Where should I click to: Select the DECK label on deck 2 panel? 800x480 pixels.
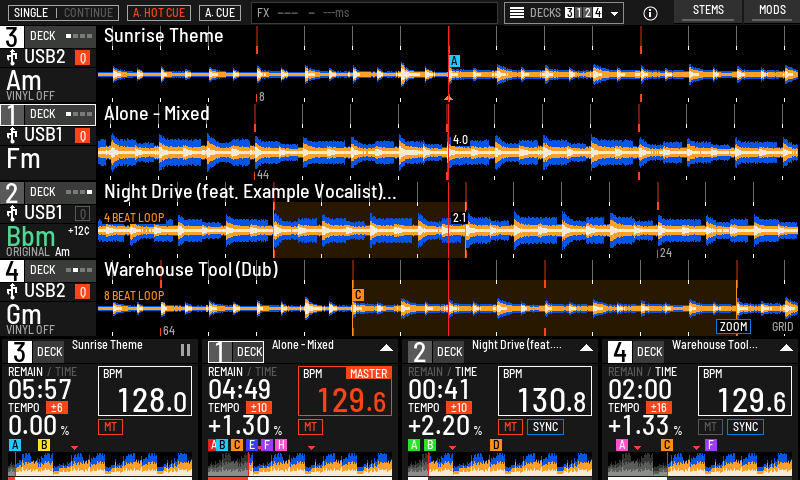(449, 352)
